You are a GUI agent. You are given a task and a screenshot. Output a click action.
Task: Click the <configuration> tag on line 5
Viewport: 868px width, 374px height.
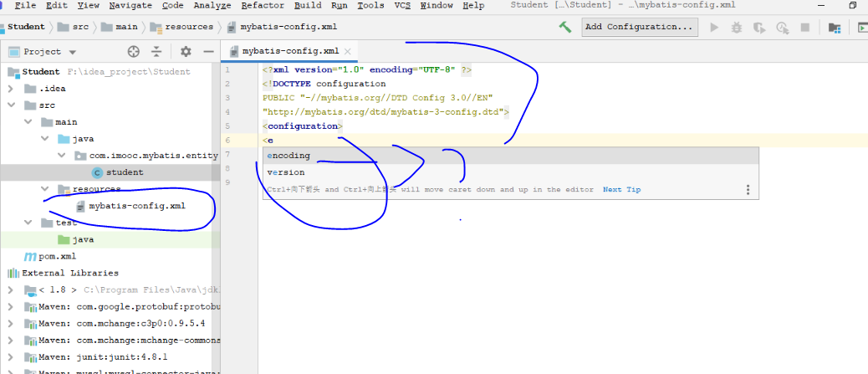(303, 126)
